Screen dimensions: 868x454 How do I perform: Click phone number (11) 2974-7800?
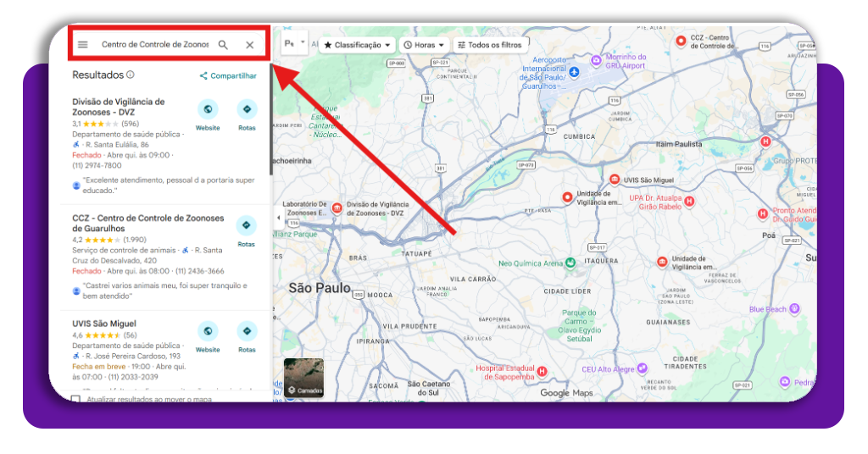(x=97, y=165)
